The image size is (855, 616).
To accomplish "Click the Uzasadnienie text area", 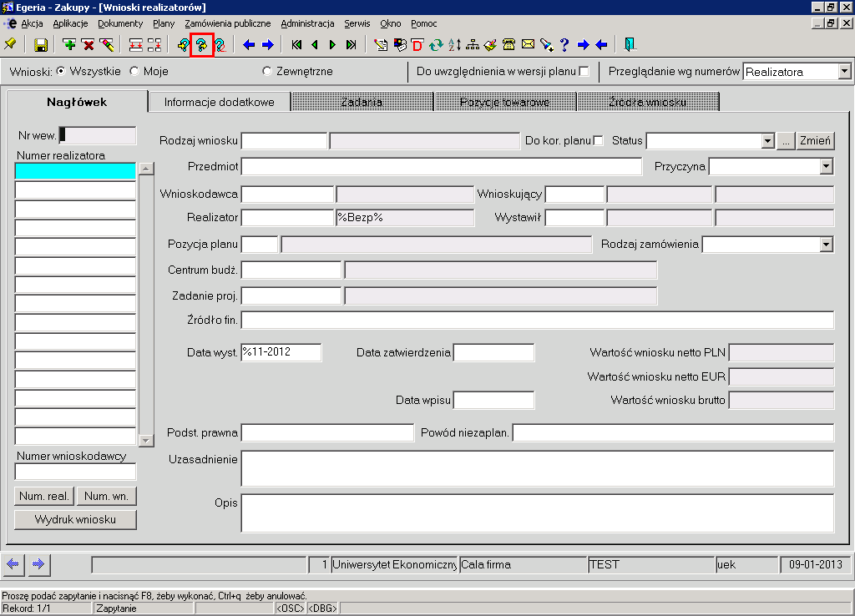I will (537, 468).
